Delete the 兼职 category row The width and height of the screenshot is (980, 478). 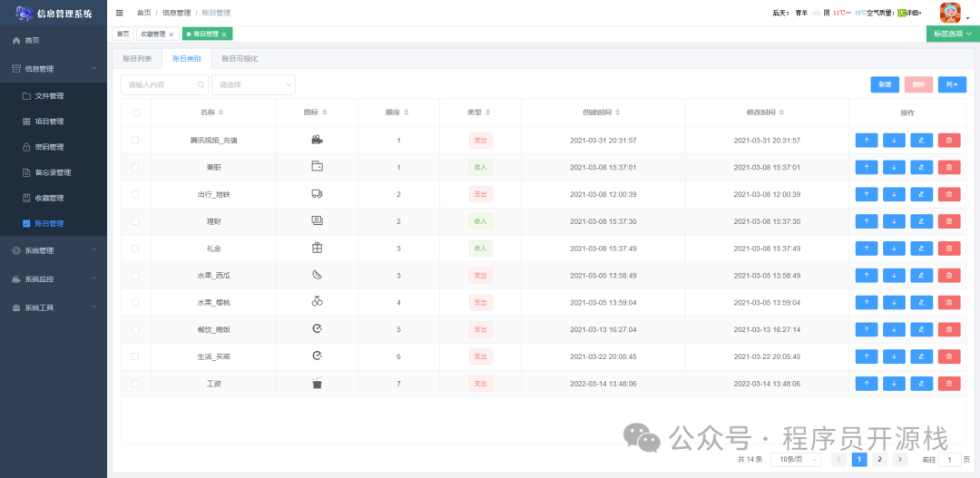click(949, 168)
